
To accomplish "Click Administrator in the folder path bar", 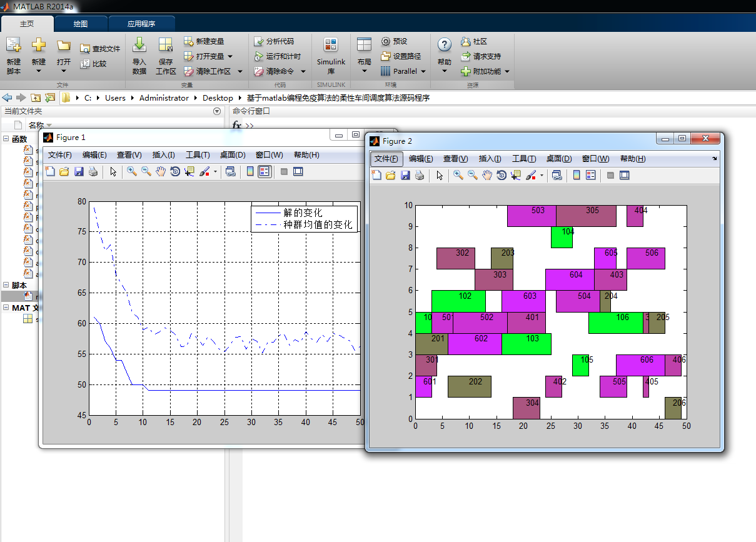I will point(164,98).
